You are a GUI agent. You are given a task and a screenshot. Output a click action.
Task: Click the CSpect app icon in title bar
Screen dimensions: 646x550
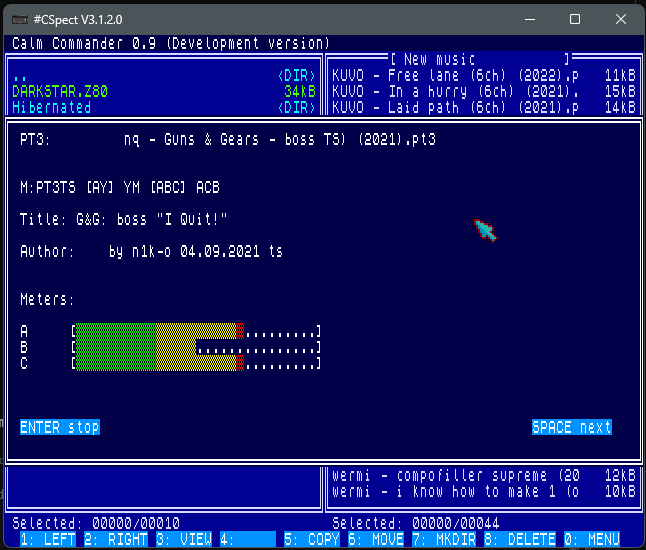coord(20,19)
